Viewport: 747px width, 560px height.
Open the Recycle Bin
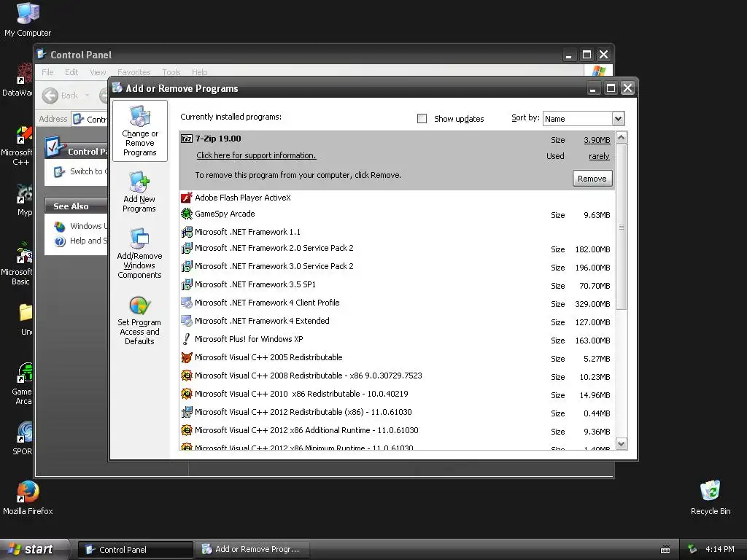(x=711, y=497)
